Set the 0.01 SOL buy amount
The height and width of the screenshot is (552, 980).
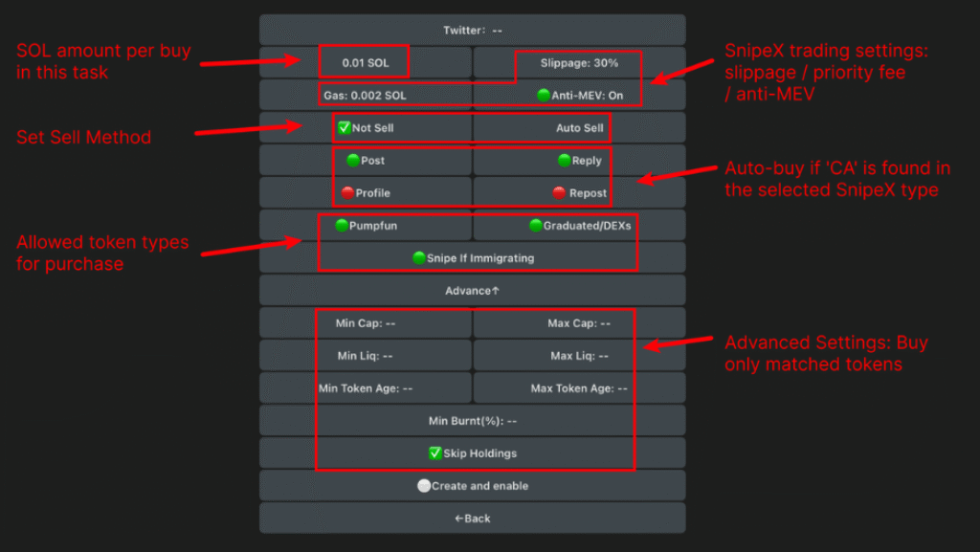[x=364, y=61]
